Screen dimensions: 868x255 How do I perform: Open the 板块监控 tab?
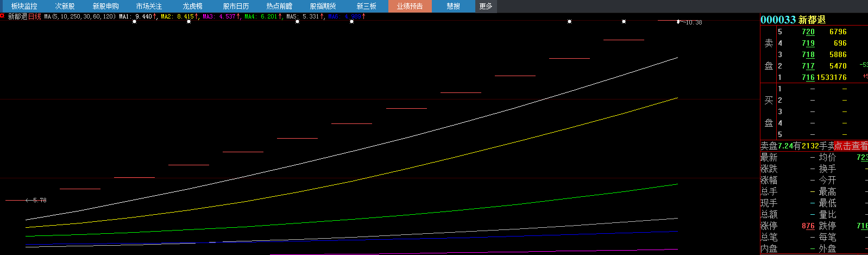24,6
